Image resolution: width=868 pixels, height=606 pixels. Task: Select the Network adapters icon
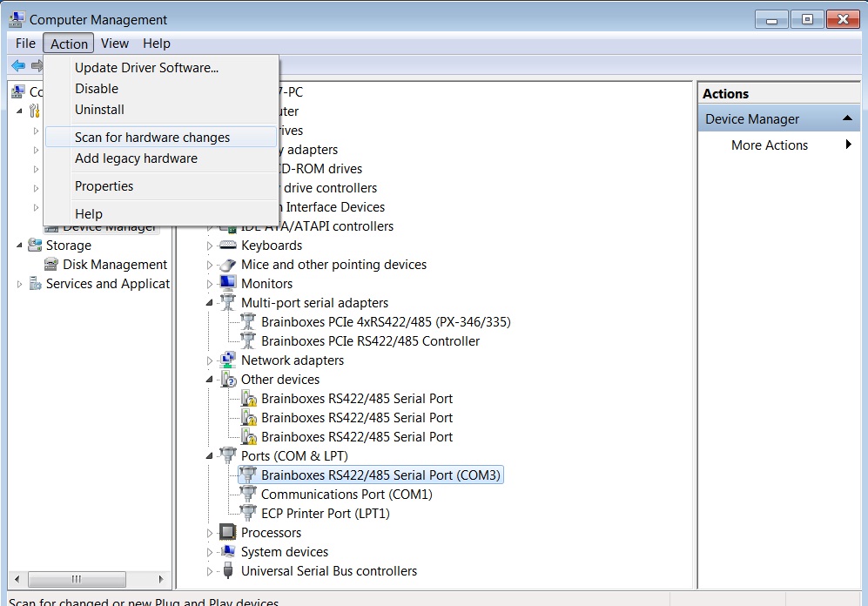[226, 360]
